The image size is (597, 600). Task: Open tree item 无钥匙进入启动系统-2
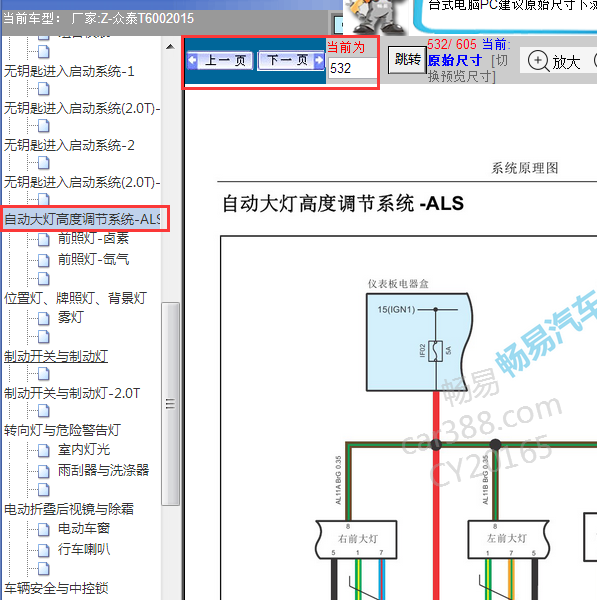click(x=69, y=145)
